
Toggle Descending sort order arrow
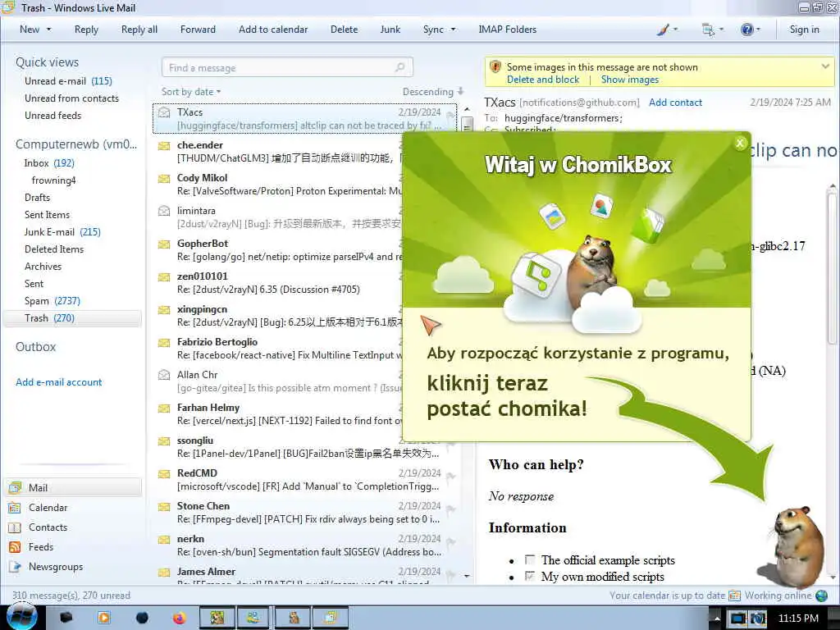pyautogui.click(x=461, y=92)
